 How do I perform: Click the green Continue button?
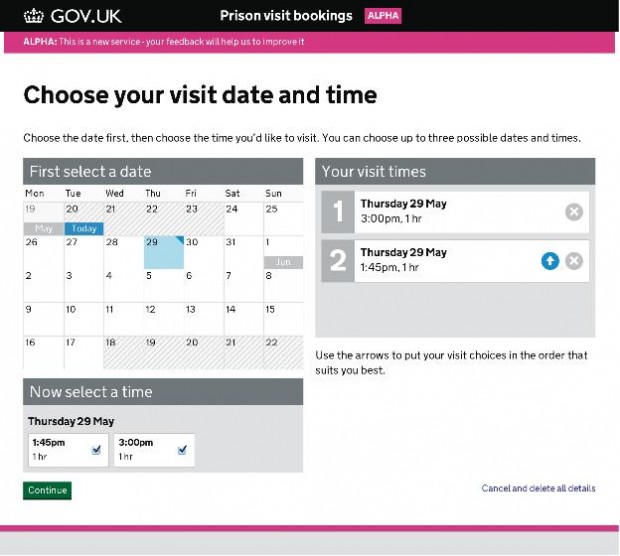point(47,490)
